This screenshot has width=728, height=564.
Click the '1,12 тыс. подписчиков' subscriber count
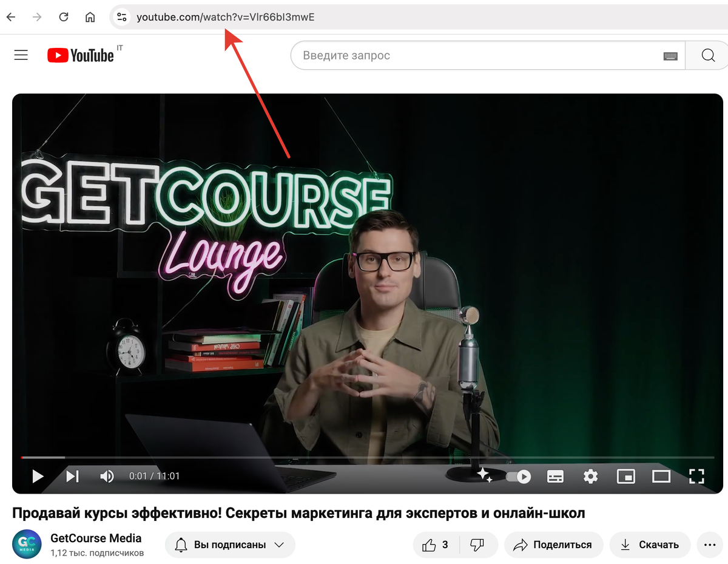[x=97, y=553]
